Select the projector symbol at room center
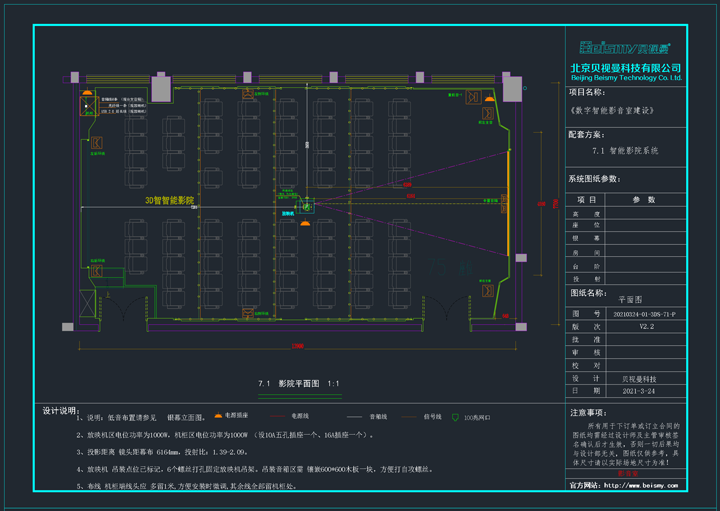The width and height of the screenshot is (720, 511). click(305, 206)
